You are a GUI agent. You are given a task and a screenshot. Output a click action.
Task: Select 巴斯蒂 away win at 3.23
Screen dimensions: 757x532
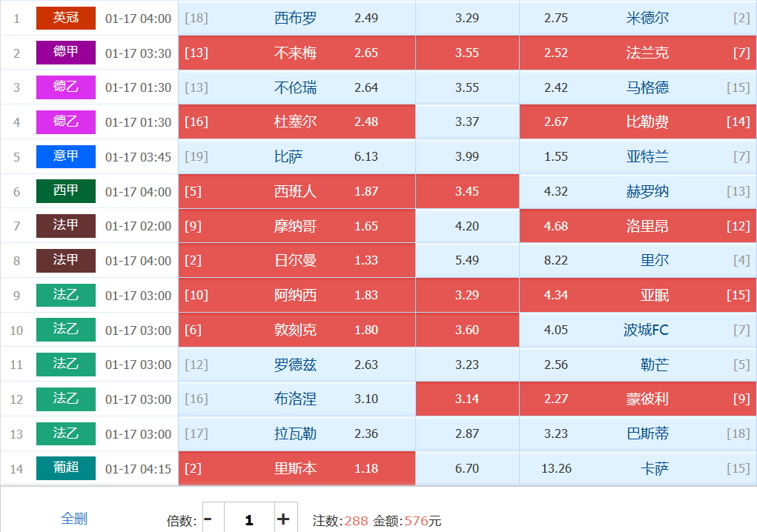[x=638, y=433]
